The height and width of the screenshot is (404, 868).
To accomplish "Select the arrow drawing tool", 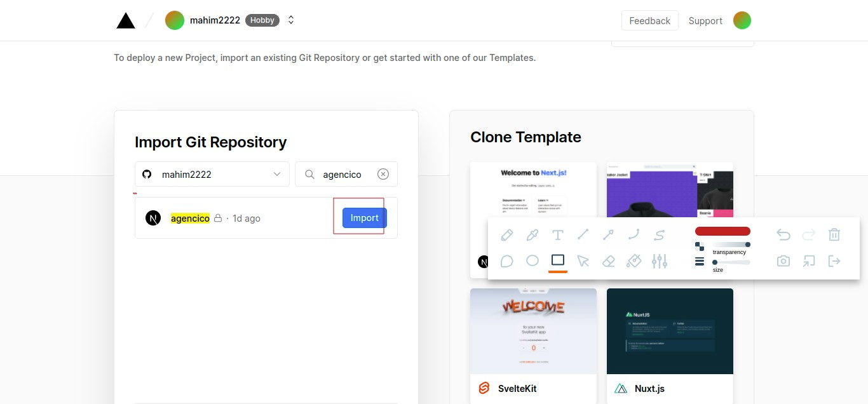I will point(609,235).
